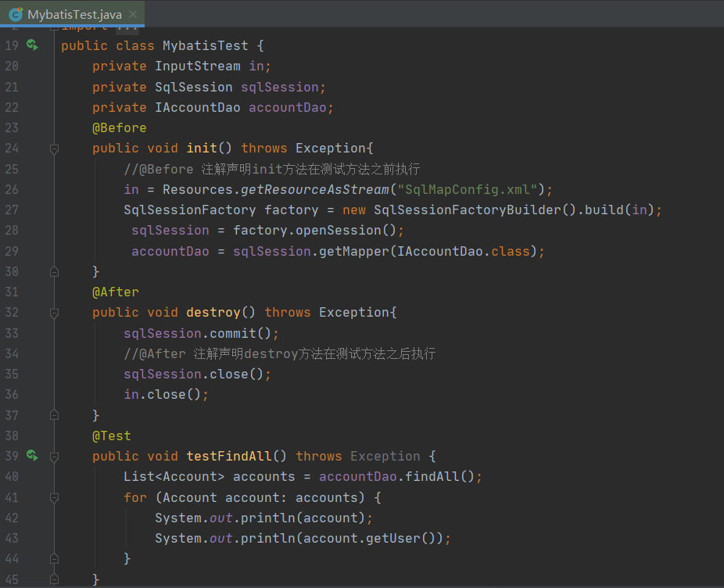The height and width of the screenshot is (588, 724).
Task: Click the sqlSession field declaration on line 21
Action: (280, 87)
